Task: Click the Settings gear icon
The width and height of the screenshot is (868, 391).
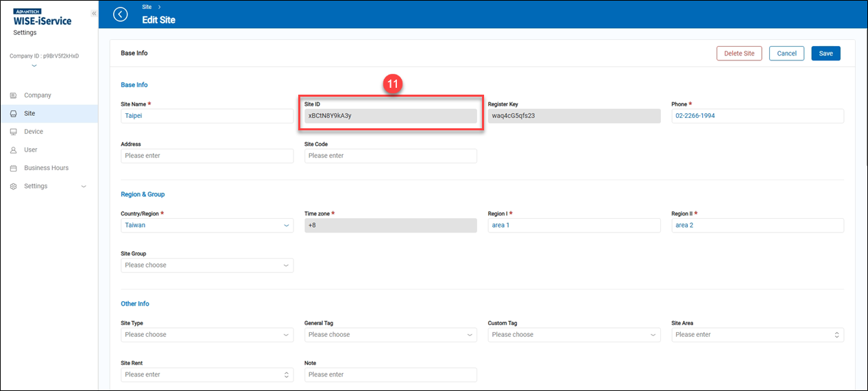Action: tap(13, 187)
